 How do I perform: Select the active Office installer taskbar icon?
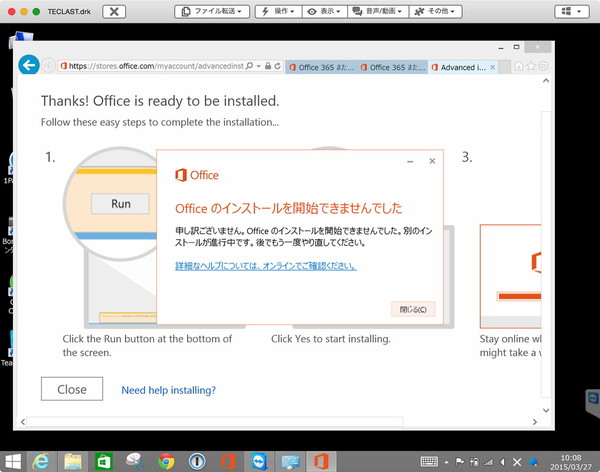click(x=321, y=461)
